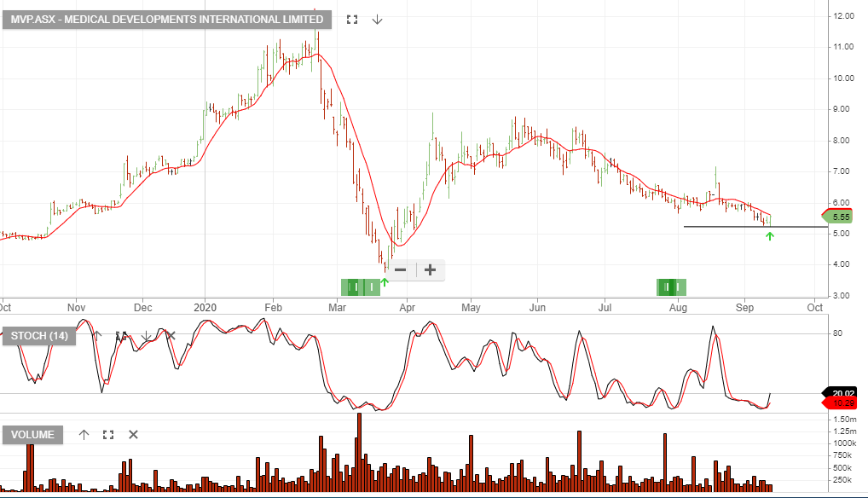Click the Feb date axis label
This screenshot has width=868, height=498.
tap(274, 308)
